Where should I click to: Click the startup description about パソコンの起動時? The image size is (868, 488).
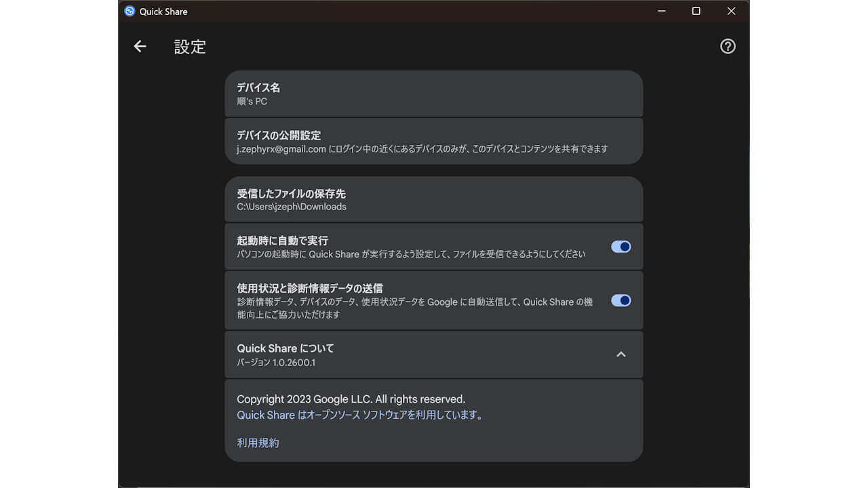pos(411,254)
